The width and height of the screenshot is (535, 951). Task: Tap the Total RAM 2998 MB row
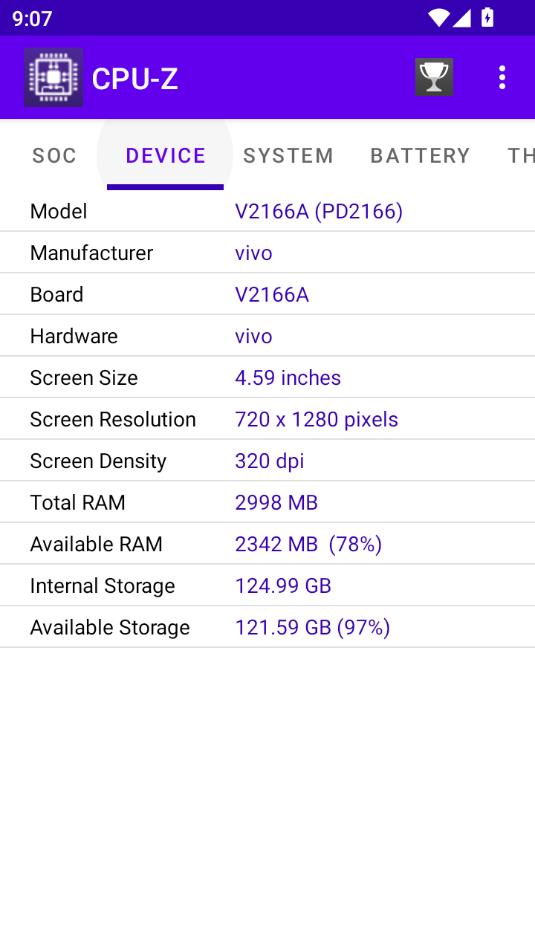pos(268,502)
